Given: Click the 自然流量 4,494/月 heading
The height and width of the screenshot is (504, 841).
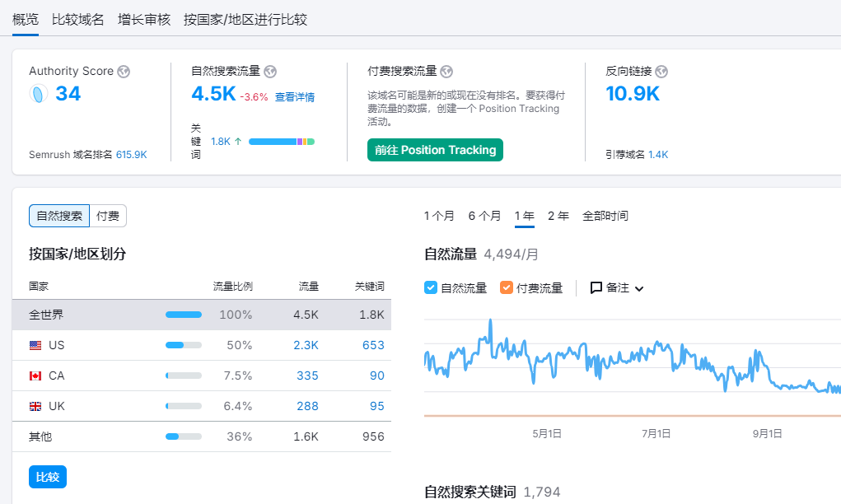Looking at the screenshot, I should [481, 254].
